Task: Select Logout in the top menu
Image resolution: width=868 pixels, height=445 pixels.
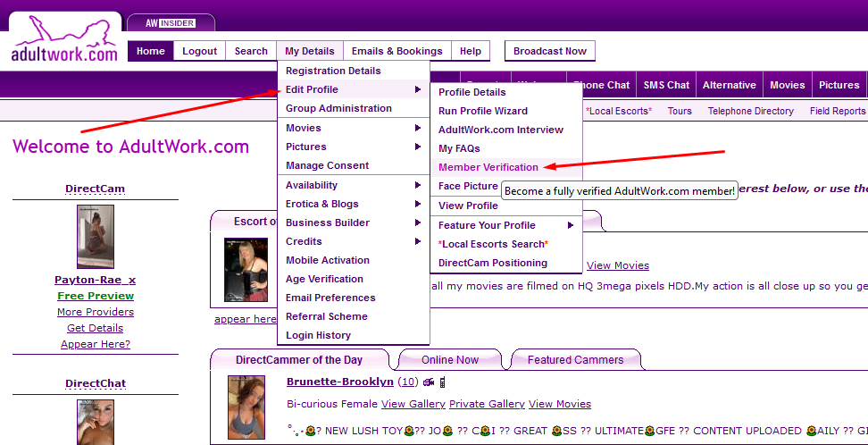Action: click(200, 51)
